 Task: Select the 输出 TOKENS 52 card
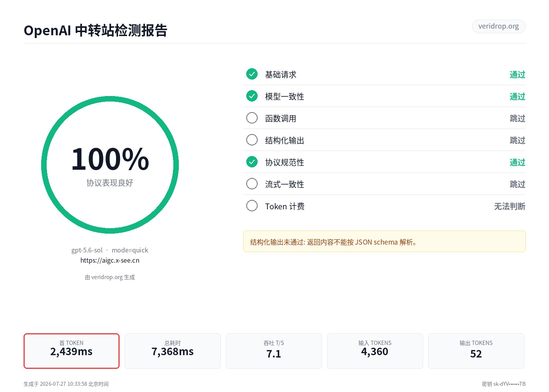click(476, 351)
